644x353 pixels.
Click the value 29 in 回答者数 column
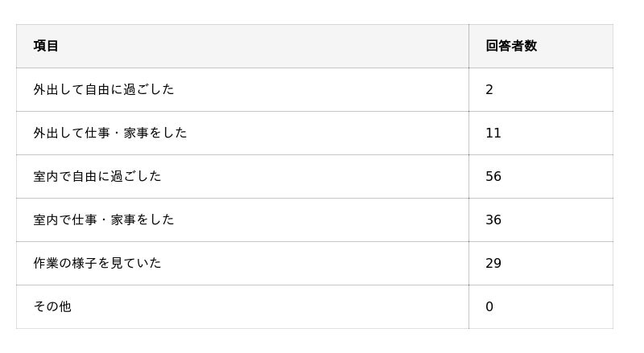(x=493, y=263)
